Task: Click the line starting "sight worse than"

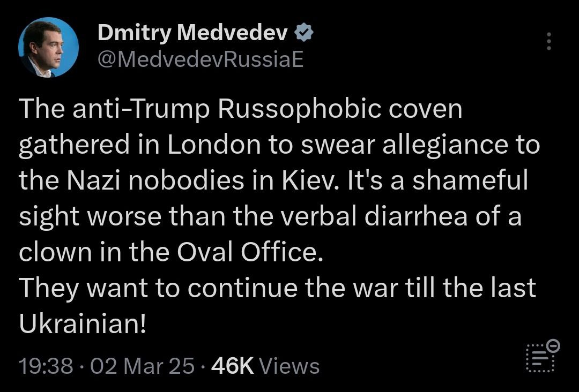Action: 270,217
